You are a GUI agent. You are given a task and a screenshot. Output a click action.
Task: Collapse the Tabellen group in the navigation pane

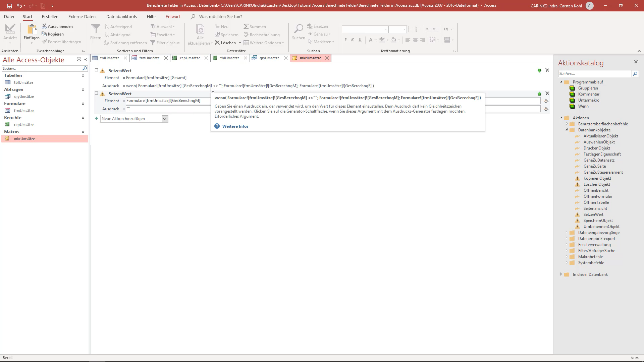click(x=83, y=75)
